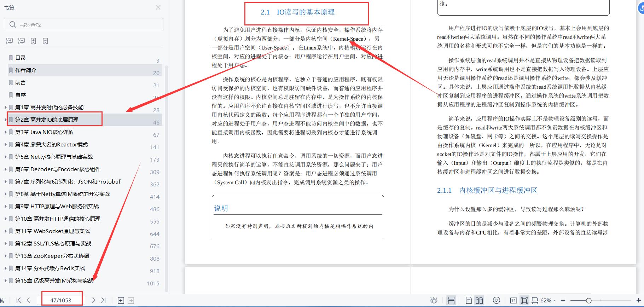Adjust the zoom slider handle
This screenshot has width=644, height=307.
588,300
